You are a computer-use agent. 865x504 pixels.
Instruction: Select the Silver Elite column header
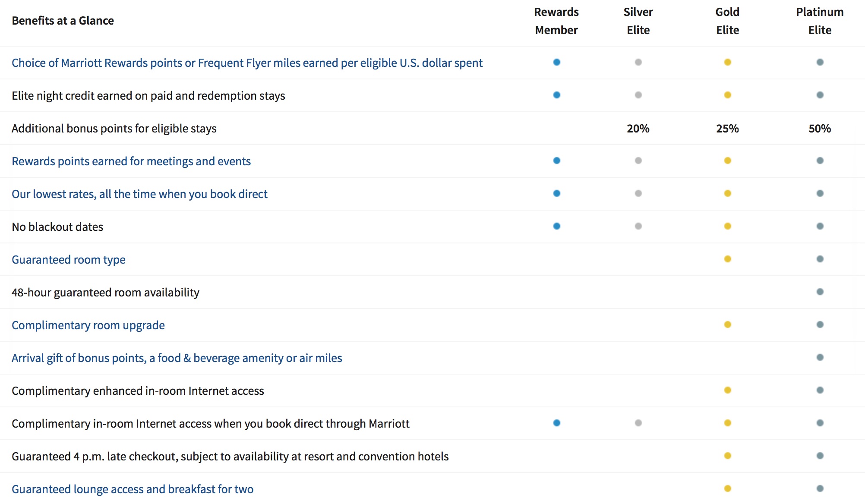pyautogui.click(x=638, y=21)
